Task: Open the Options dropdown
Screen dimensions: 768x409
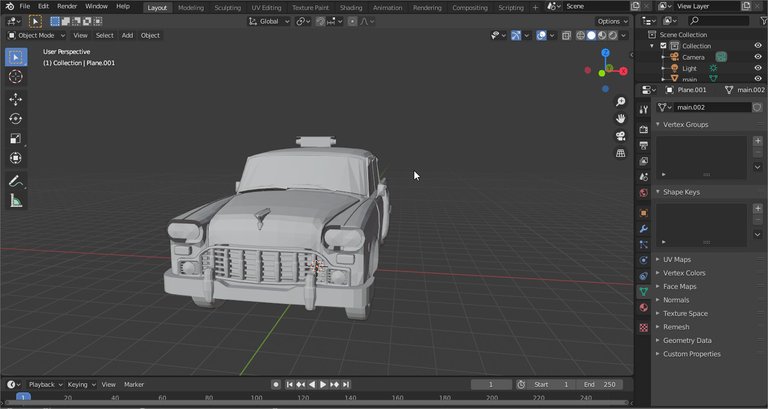Action: pos(612,22)
